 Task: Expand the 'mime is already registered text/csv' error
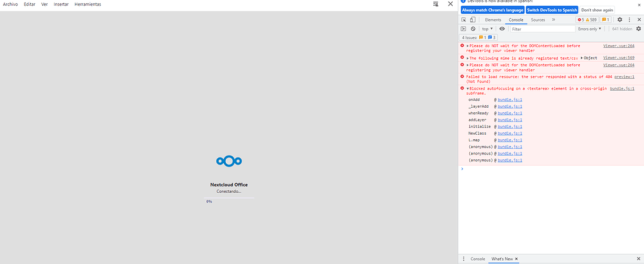coord(468,59)
